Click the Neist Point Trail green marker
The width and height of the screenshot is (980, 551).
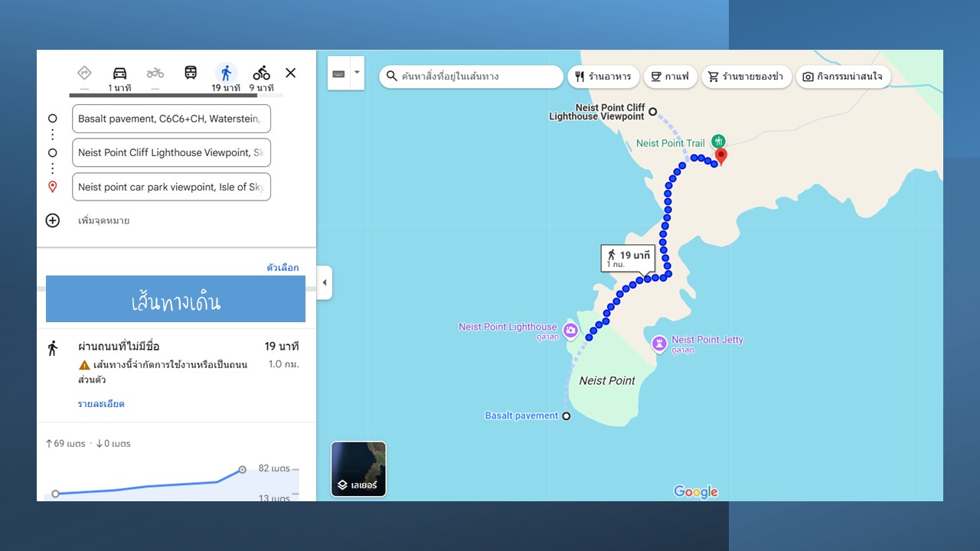(x=717, y=141)
